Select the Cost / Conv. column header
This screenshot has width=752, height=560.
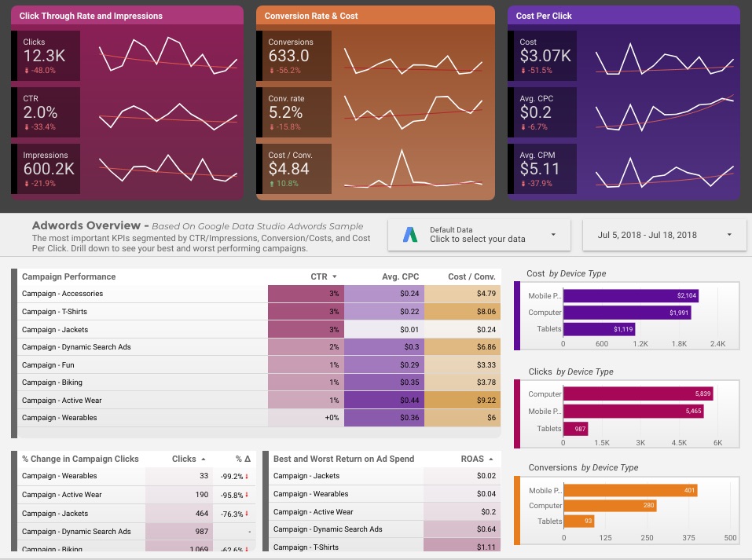[x=471, y=276]
